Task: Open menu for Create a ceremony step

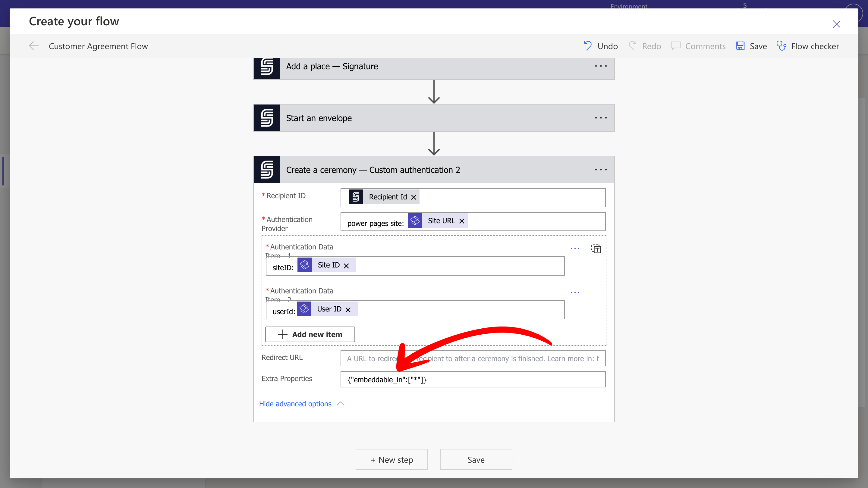Action: [601, 170]
